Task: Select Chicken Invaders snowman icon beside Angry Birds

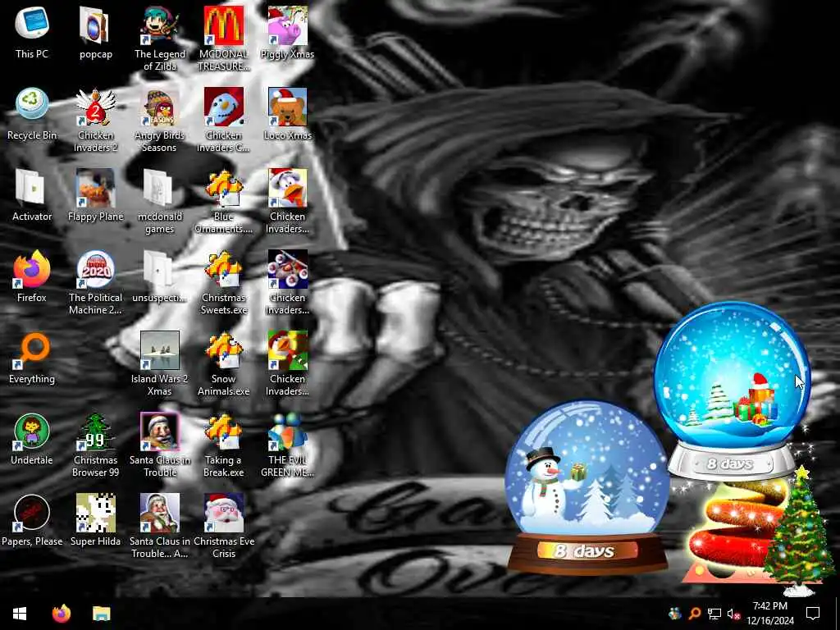Action: pos(223,120)
